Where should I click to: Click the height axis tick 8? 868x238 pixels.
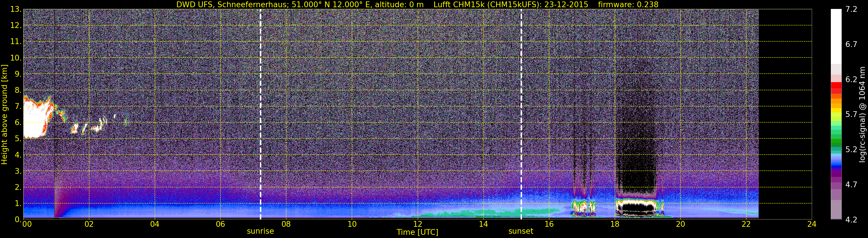[18, 90]
